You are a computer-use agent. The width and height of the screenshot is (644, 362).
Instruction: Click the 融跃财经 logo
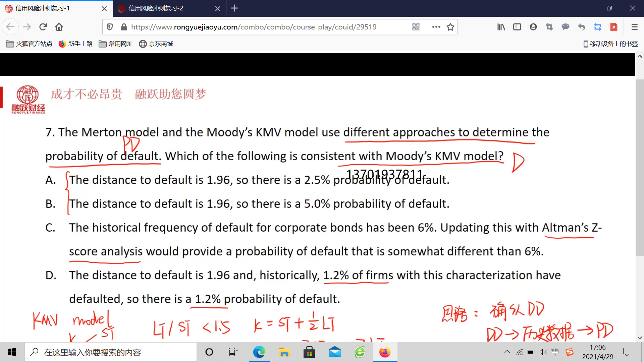pos(28,99)
